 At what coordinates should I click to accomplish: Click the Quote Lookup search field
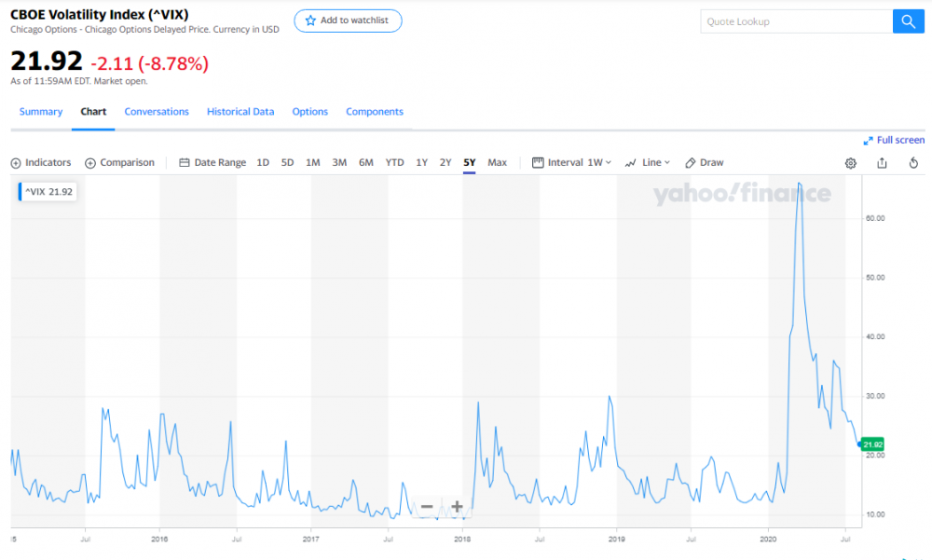tap(796, 21)
